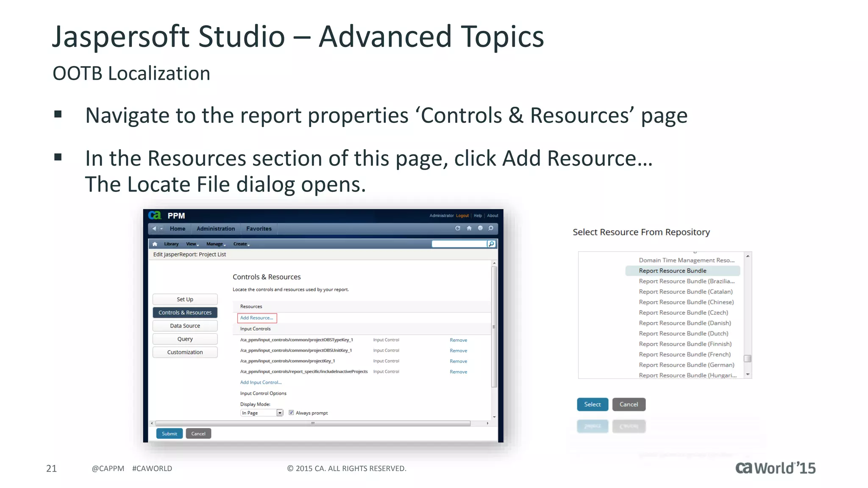Select Report Resource Bundle (German)
The width and height of the screenshot is (868, 488).
click(687, 365)
